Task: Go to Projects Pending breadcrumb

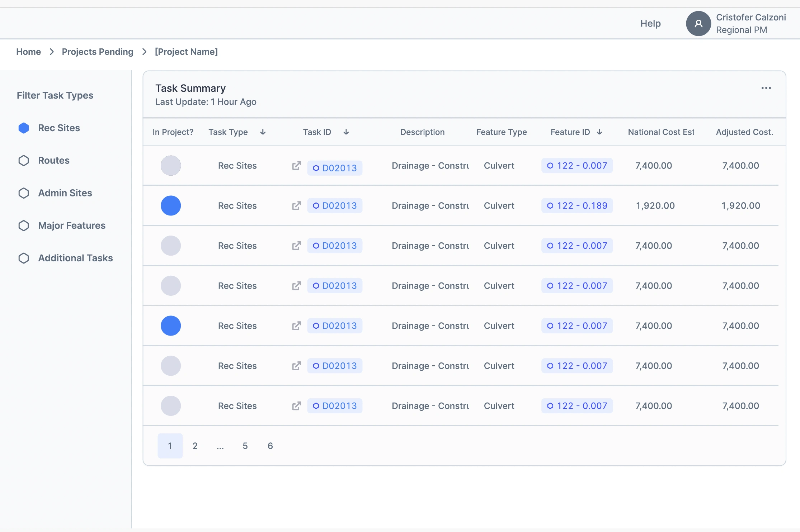Action: (98, 52)
